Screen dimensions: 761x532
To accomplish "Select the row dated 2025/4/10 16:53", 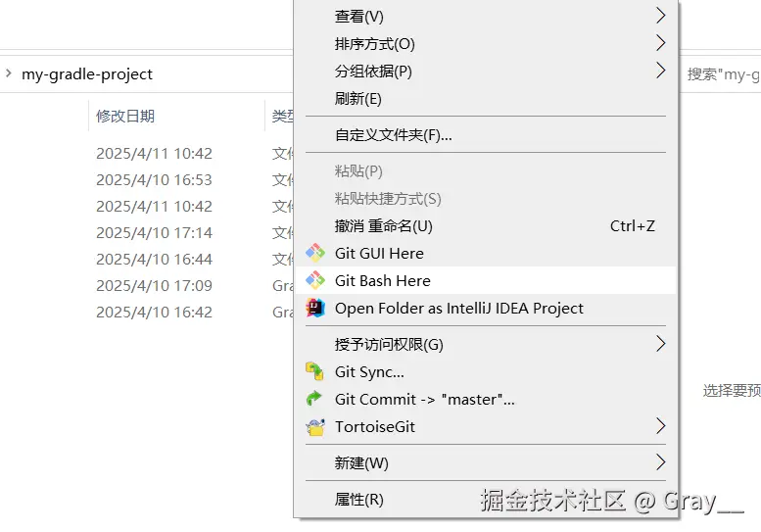I will (154, 180).
